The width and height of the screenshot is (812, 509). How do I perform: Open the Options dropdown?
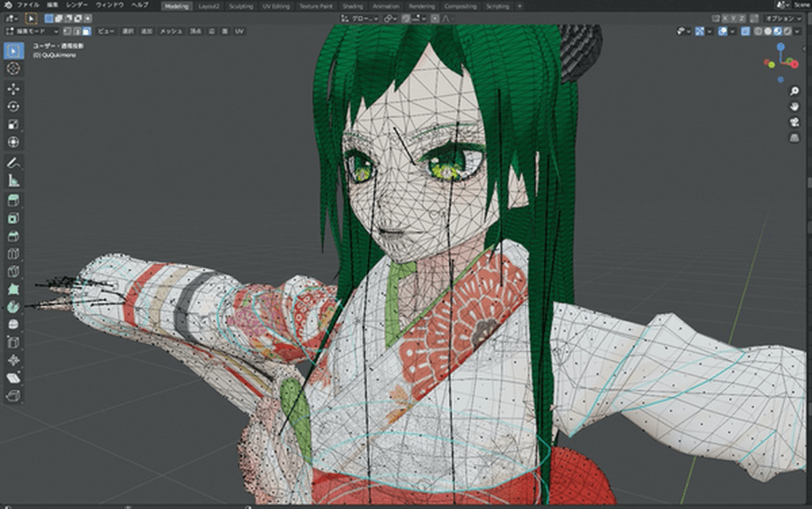(x=783, y=18)
